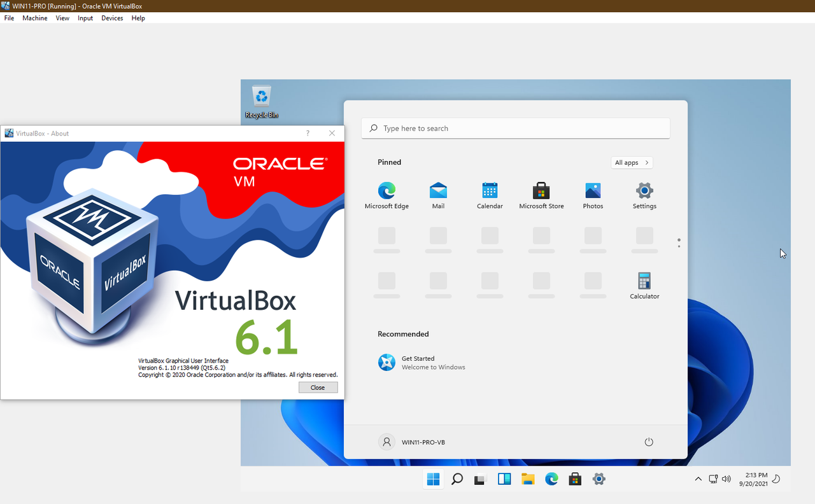Open File Explorer from the taskbar
815x504 pixels.
pos(528,479)
